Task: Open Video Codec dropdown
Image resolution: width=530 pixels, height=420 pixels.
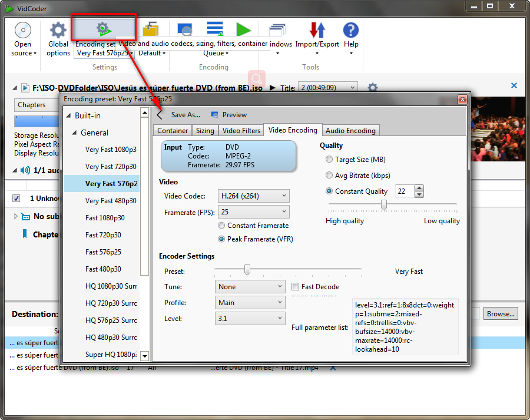Action: (x=253, y=196)
